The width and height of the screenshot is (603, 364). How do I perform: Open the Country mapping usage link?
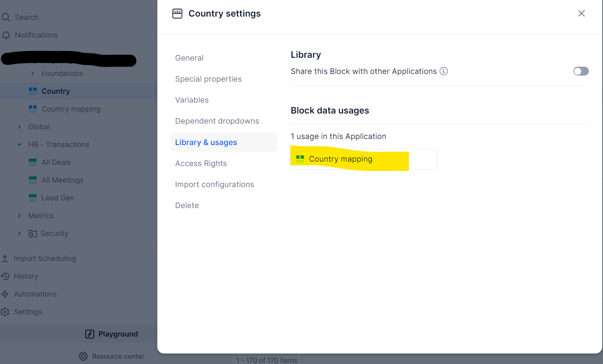[x=364, y=159]
